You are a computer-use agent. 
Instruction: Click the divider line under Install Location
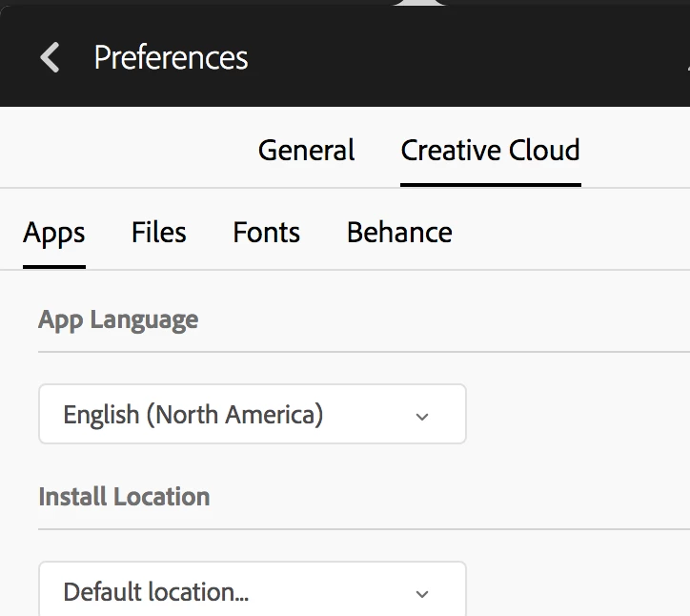[x=362, y=529]
